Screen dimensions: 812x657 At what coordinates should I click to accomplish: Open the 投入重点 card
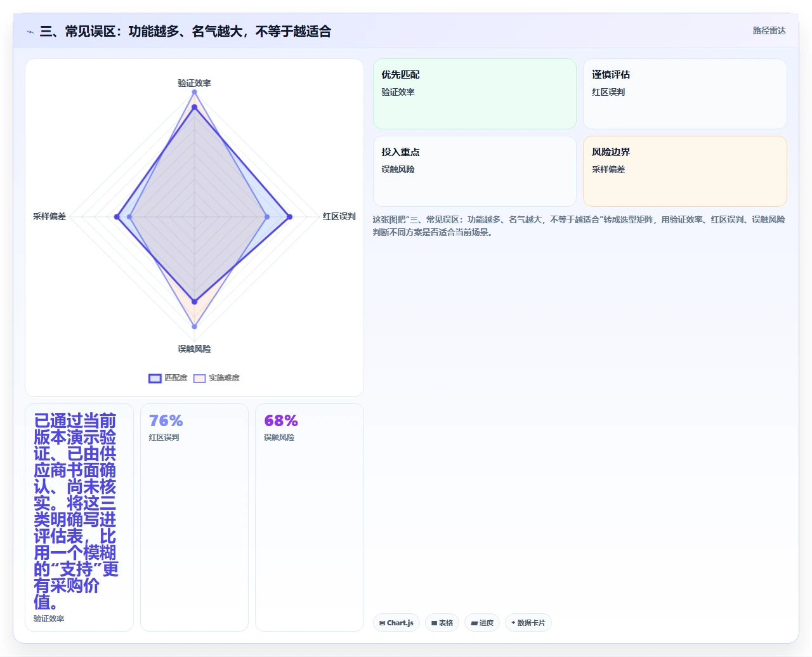pos(475,171)
